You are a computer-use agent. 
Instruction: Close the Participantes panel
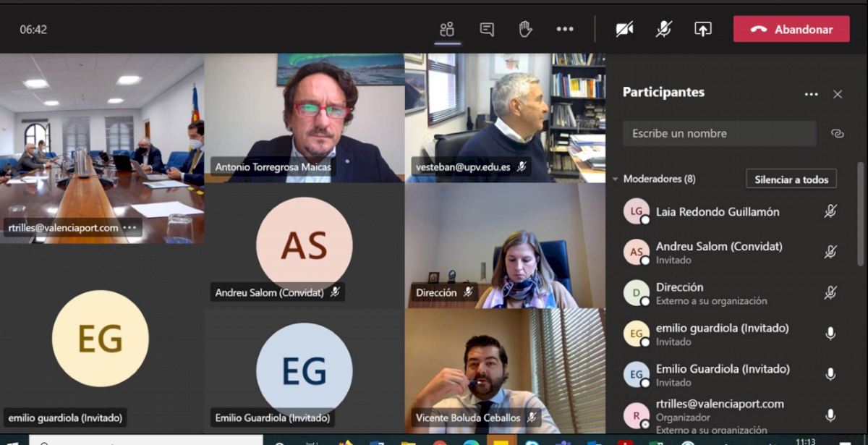838,94
